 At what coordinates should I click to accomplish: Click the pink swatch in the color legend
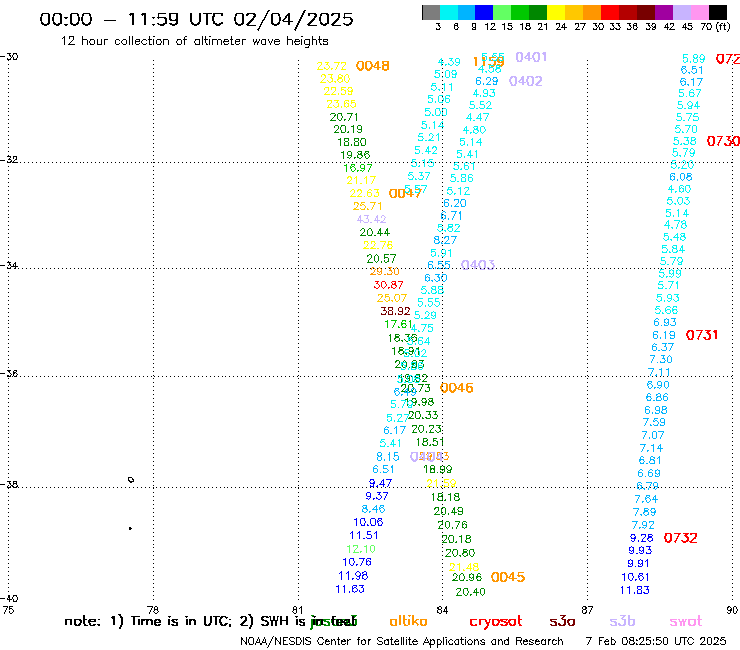point(700,12)
